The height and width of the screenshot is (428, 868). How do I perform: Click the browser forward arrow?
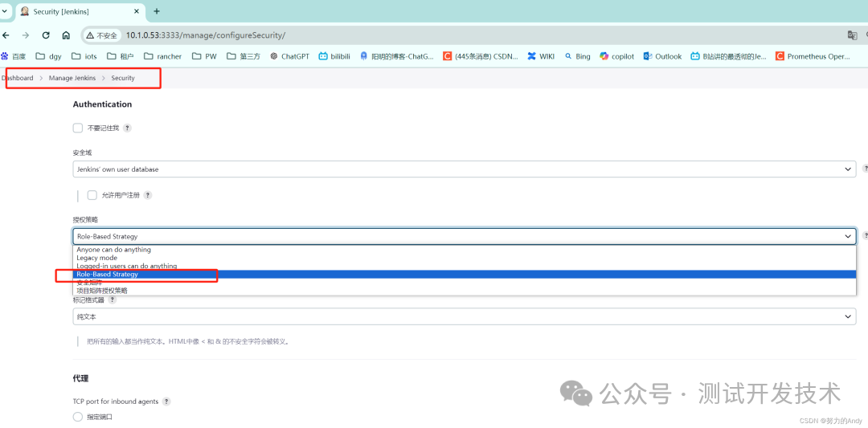click(x=26, y=35)
